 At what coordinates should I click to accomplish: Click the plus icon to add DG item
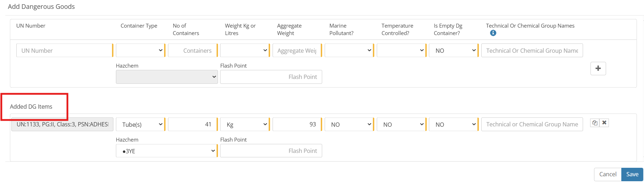click(598, 68)
